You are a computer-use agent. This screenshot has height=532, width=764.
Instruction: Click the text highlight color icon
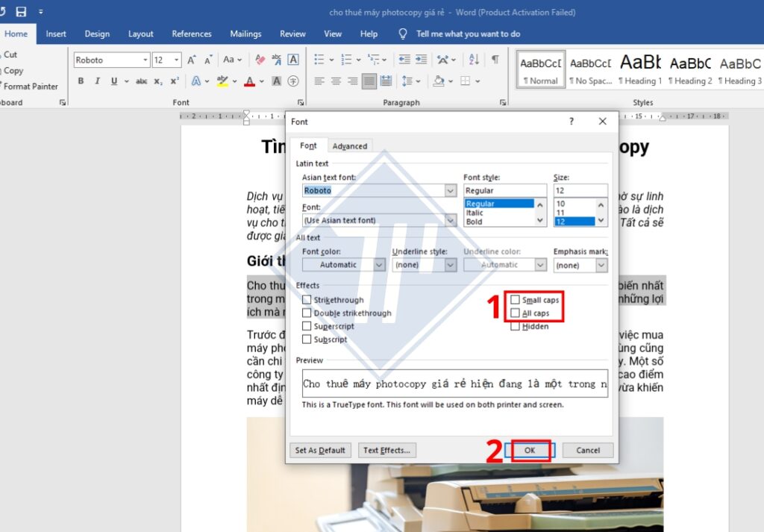point(222,81)
